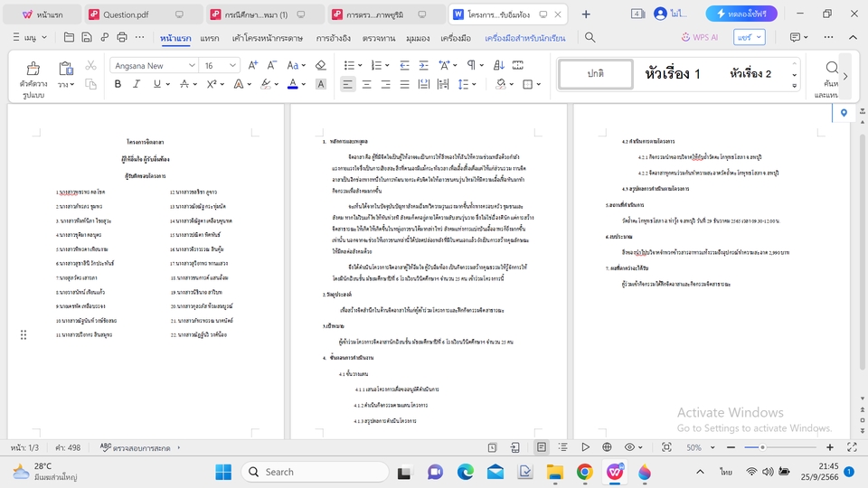Toggle justify alignment
The image size is (868, 488).
click(x=405, y=84)
